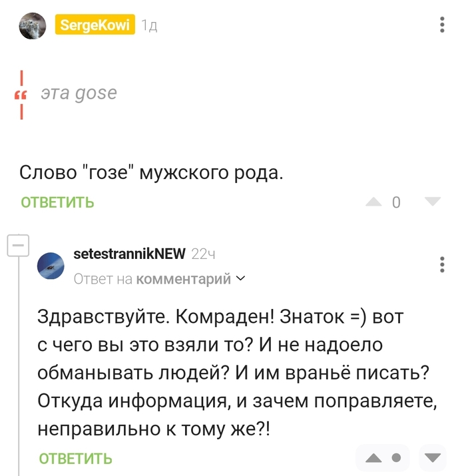Upvote setestrannikNEW's reply
The height and width of the screenshot is (476, 466).
[x=374, y=458]
